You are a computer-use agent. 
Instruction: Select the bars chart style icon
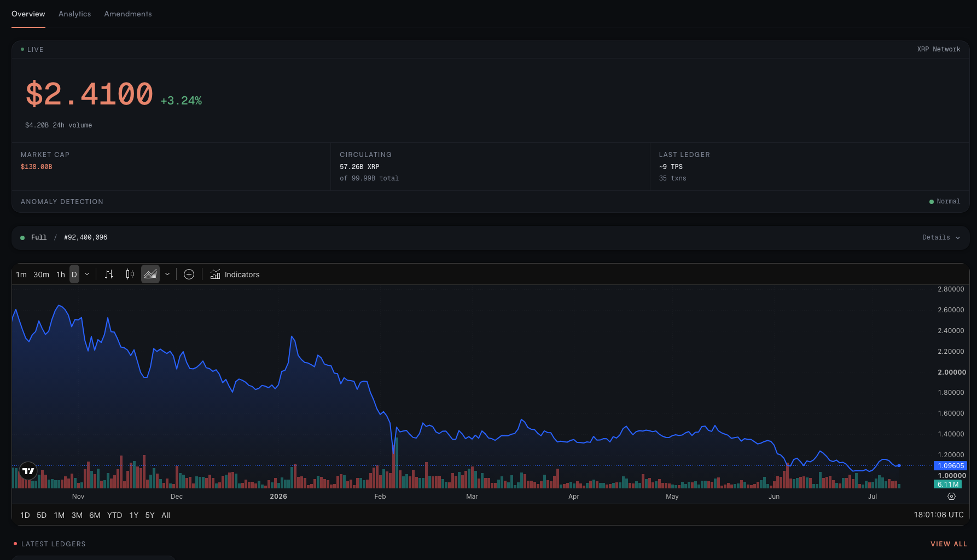109,275
